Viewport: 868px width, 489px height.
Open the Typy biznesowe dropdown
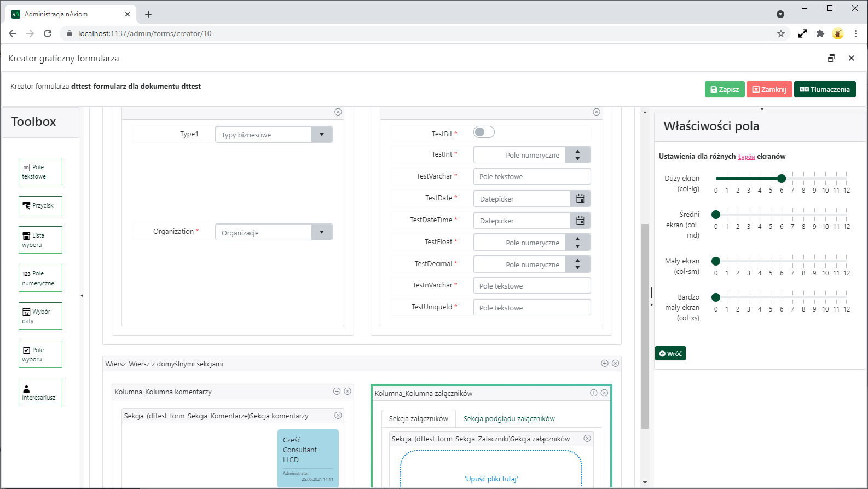coord(322,135)
